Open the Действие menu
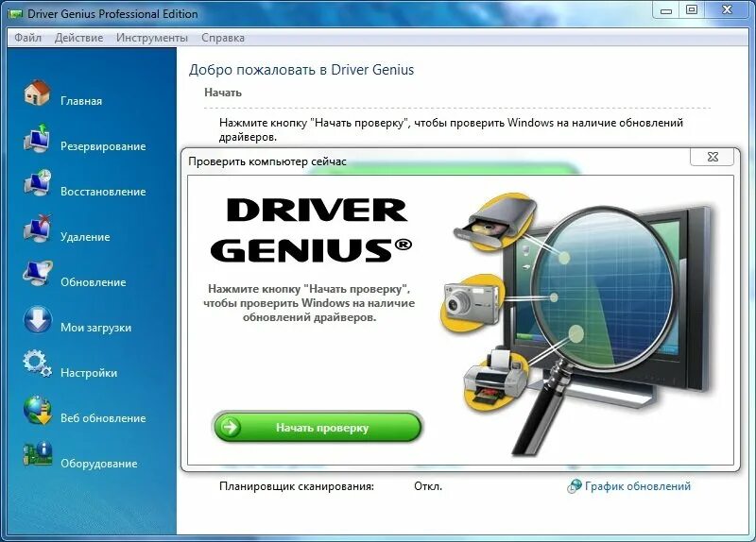Screen dimensions: 756x542 78,38
